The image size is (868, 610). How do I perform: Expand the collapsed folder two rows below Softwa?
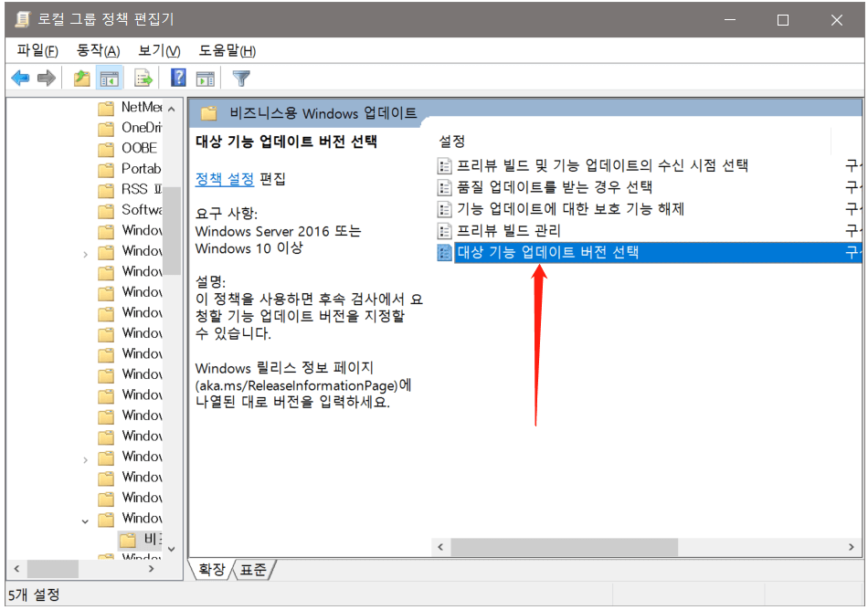pos(86,252)
